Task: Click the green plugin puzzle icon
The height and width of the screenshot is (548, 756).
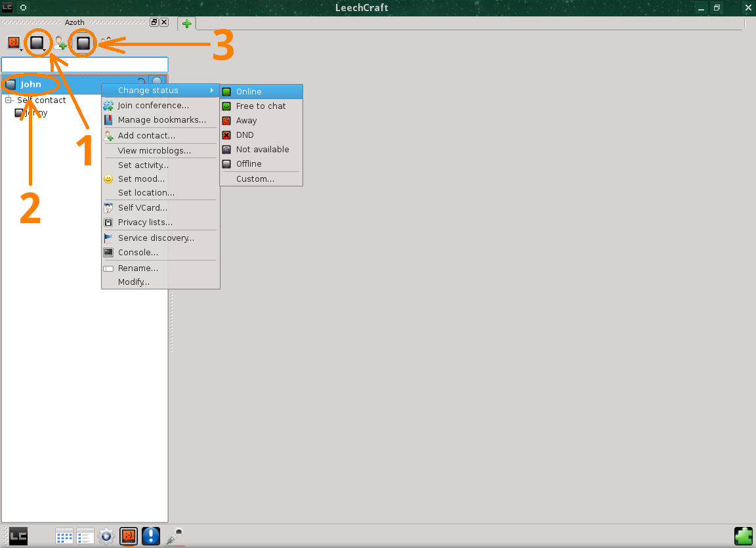Action: [744, 536]
